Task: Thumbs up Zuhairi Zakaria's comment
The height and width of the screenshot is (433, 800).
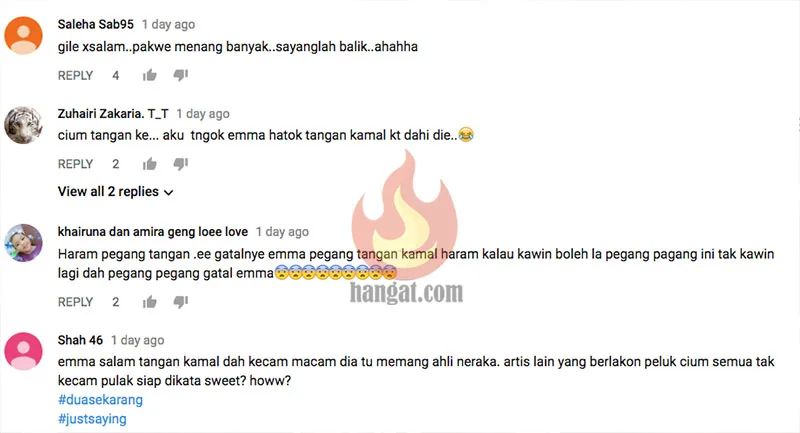Action: [149, 164]
